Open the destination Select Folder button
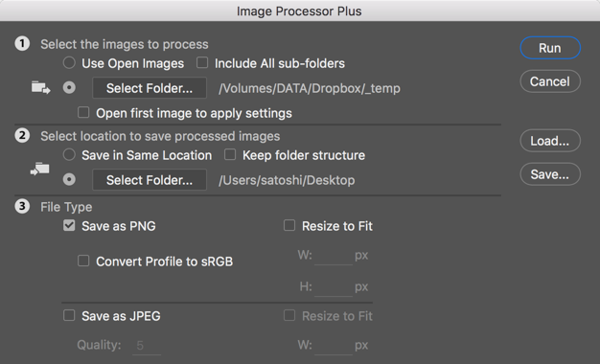The image size is (600, 364). (150, 180)
